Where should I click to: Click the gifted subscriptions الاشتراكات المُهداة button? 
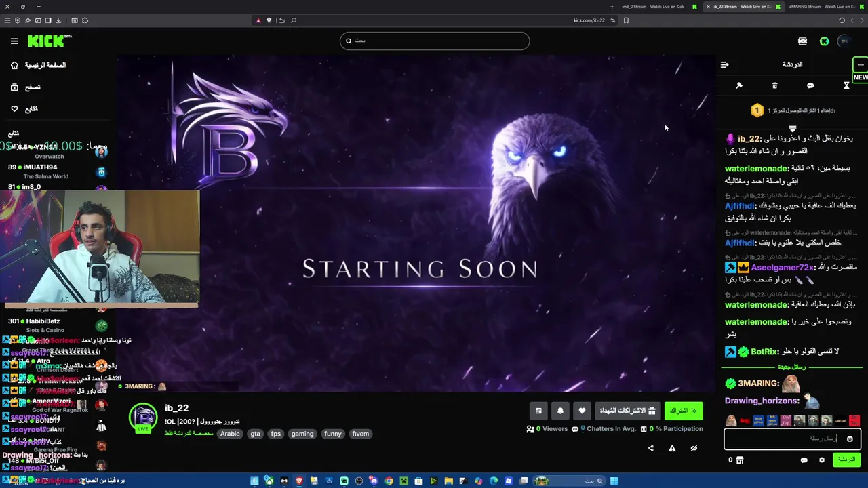[x=627, y=411]
